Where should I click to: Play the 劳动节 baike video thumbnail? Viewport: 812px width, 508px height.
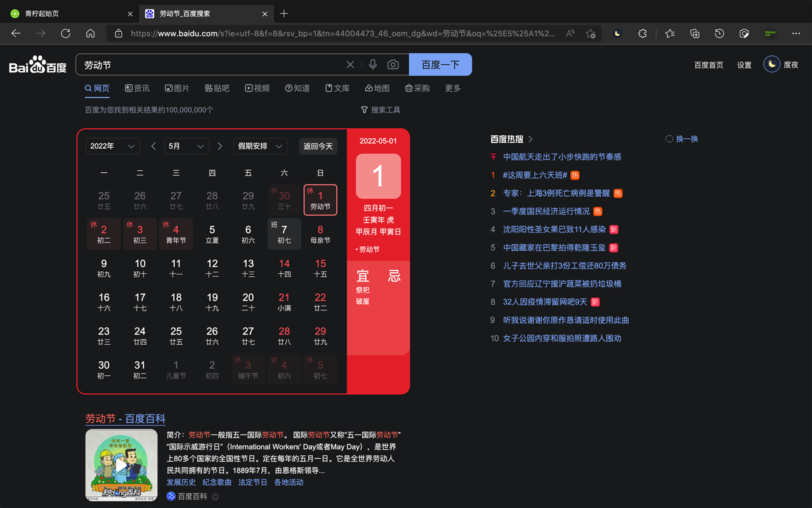pyautogui.click(x=122, y=465)
